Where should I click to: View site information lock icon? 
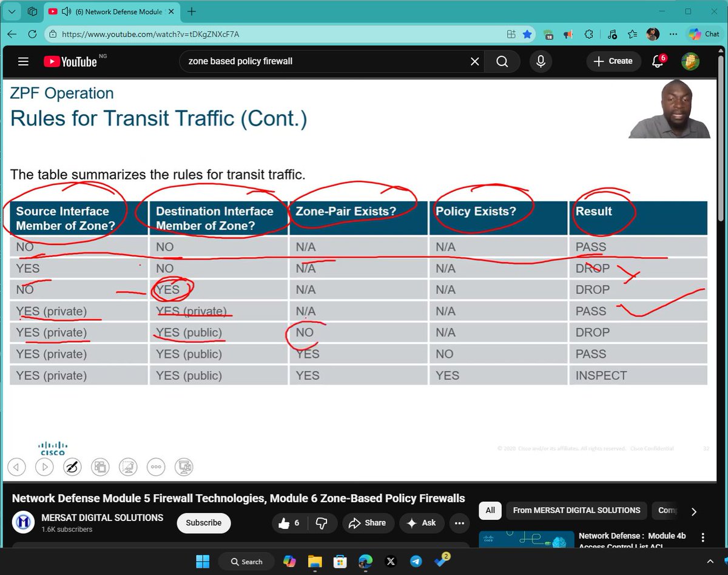coord(53,35)
